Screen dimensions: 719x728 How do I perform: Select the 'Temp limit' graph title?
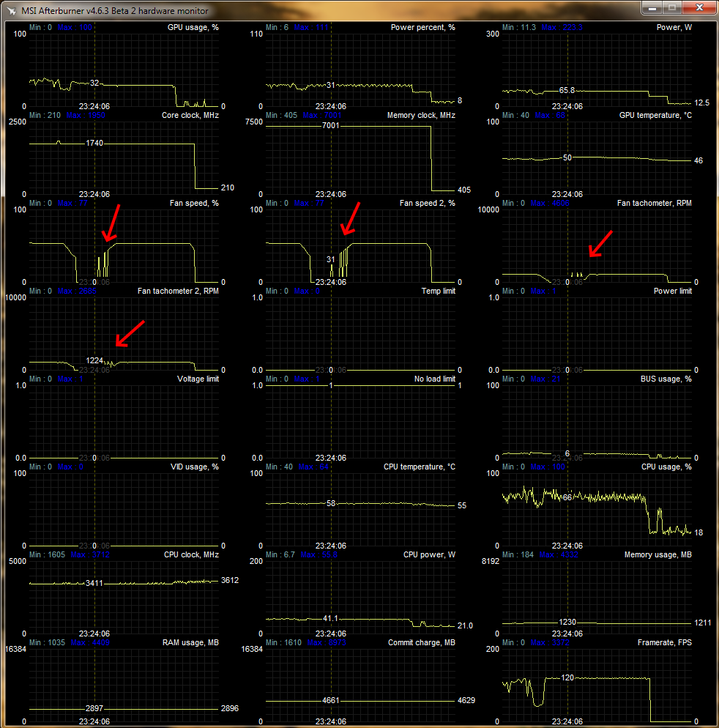coord(438,291)
